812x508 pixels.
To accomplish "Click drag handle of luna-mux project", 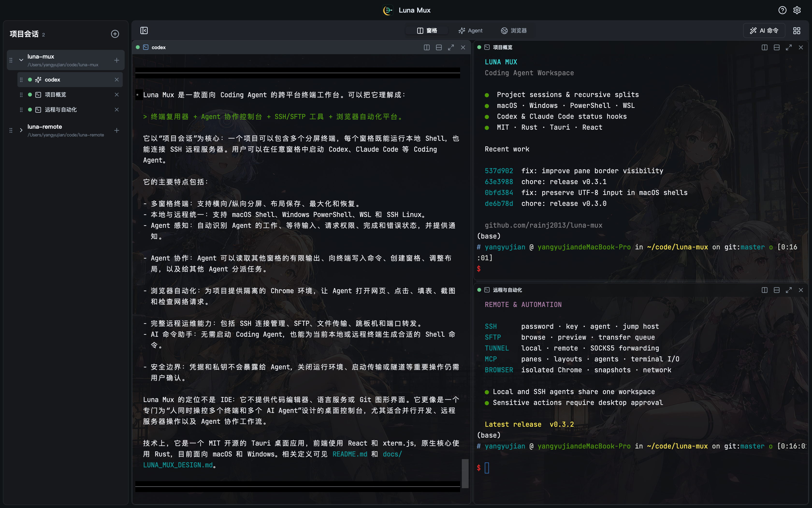I will tap(11, 60).
